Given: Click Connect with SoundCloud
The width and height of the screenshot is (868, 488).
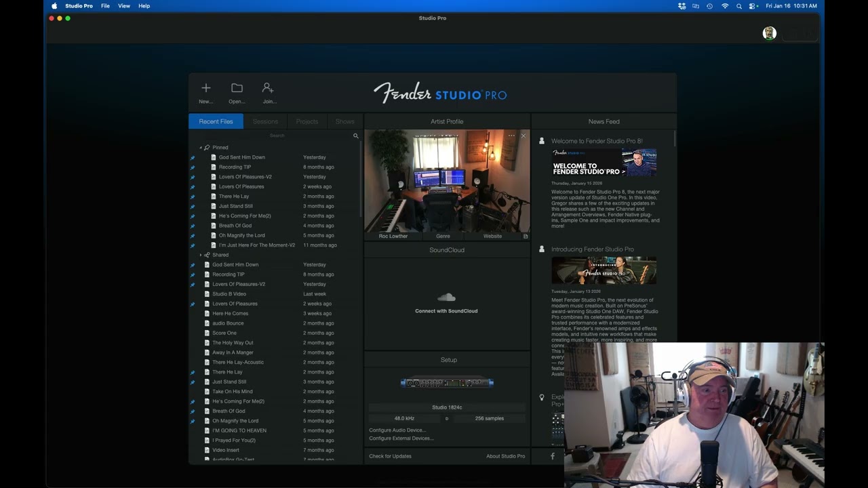Looking at the screenshot, I should (x=446, y=311).
